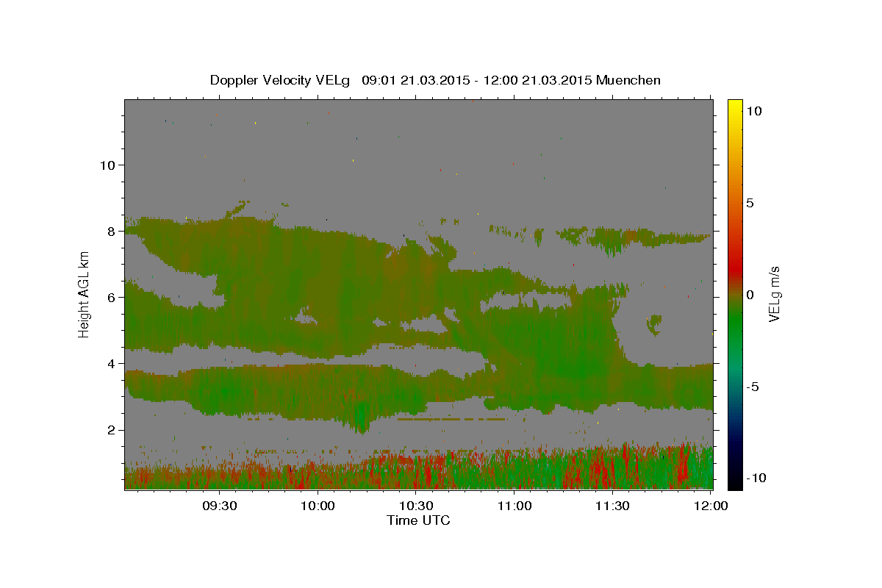Select the 11:30 time tick label
Screen dimensions: 882x588
[612, 506]
